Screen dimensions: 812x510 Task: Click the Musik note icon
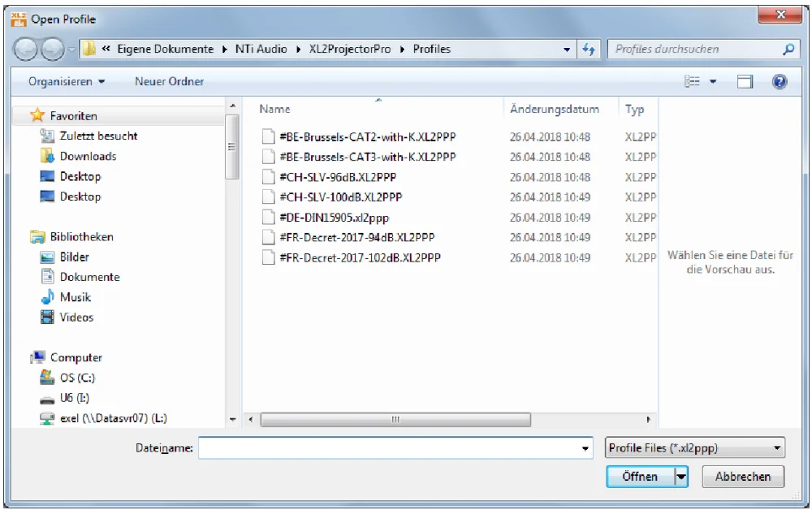click(x=47, y=296)
